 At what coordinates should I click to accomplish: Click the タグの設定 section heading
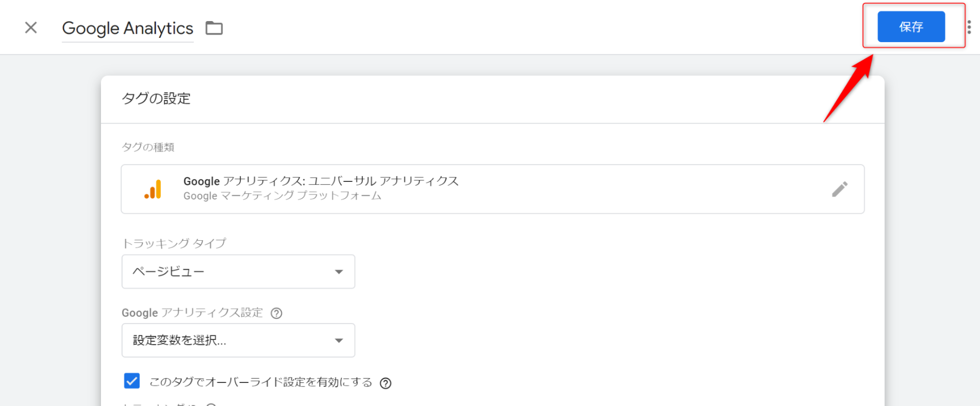pos(156,99)
